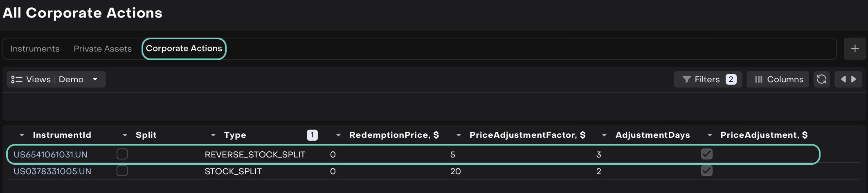Switch to the Instruments tab
This screenshot has width=868, height=193.
[35, 49]
